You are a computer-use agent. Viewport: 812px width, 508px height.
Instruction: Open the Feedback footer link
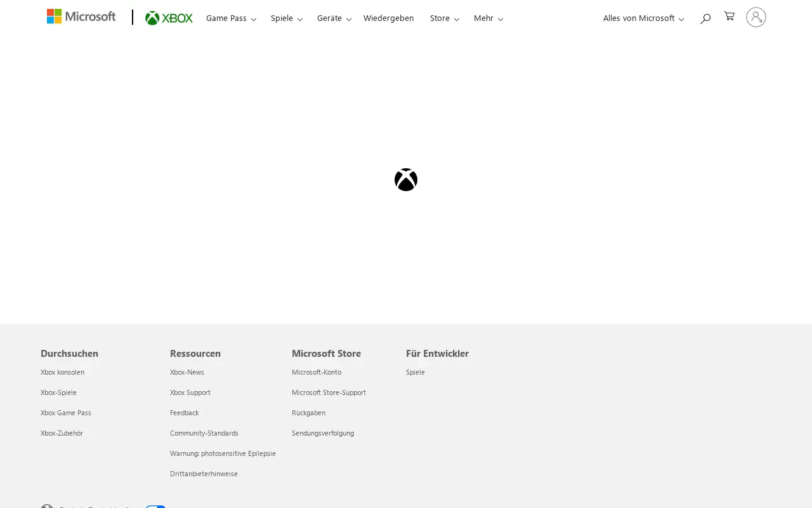click(185, 413)
